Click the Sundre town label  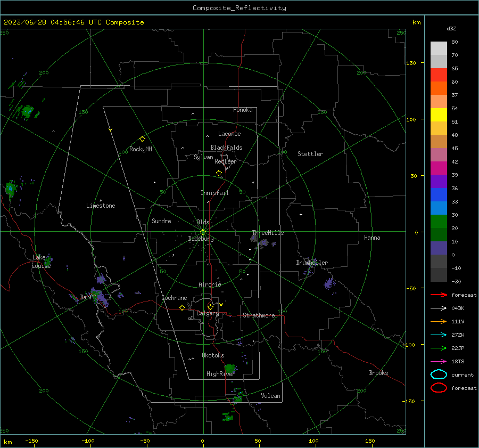pos(161,221)
